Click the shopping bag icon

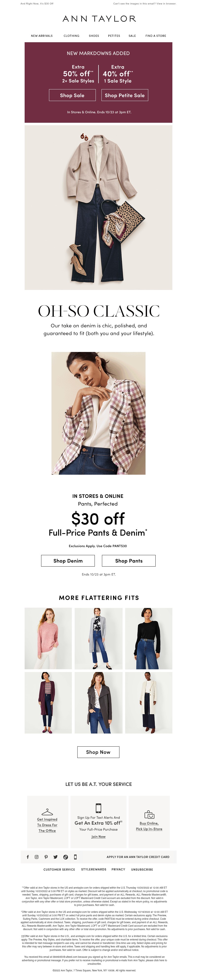(149, 815)
